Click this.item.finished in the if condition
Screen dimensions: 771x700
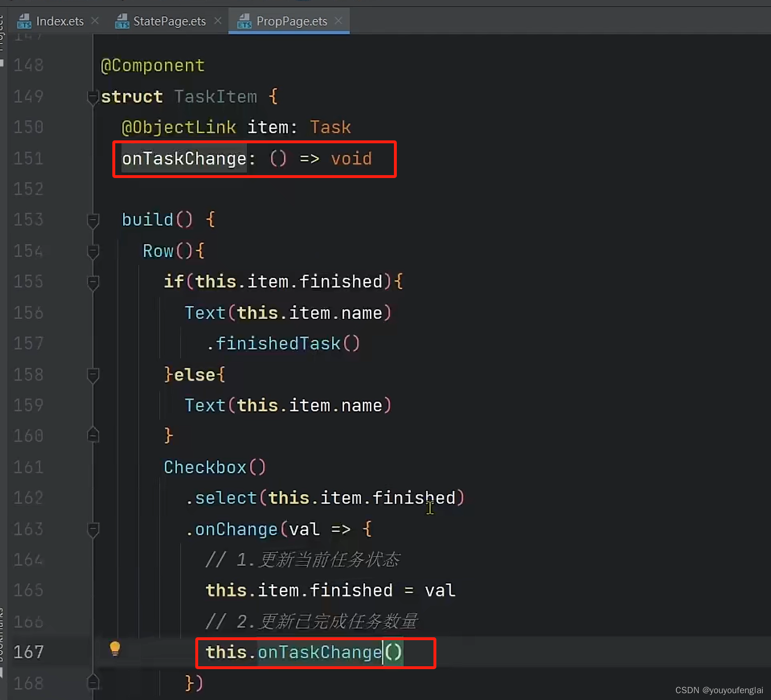(289, 282)
